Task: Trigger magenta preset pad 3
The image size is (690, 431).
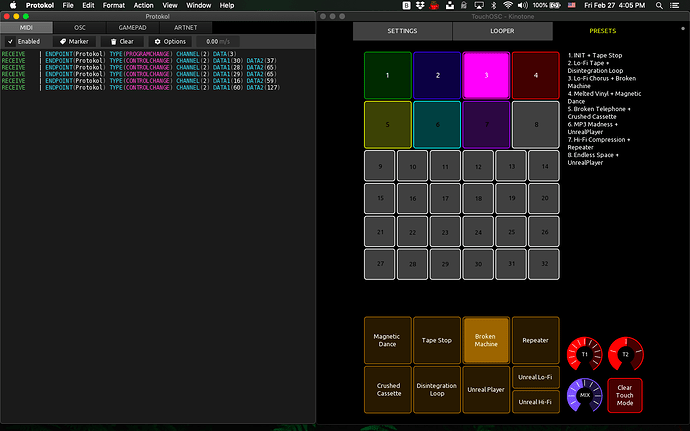Action: pyautogui.click(x=486, y=75)
